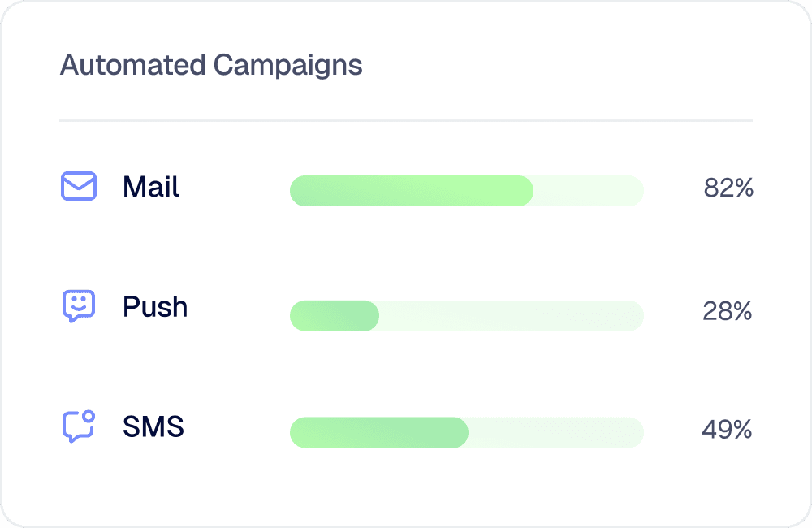Open the SMS chat bubble icon

click(79, 426)
